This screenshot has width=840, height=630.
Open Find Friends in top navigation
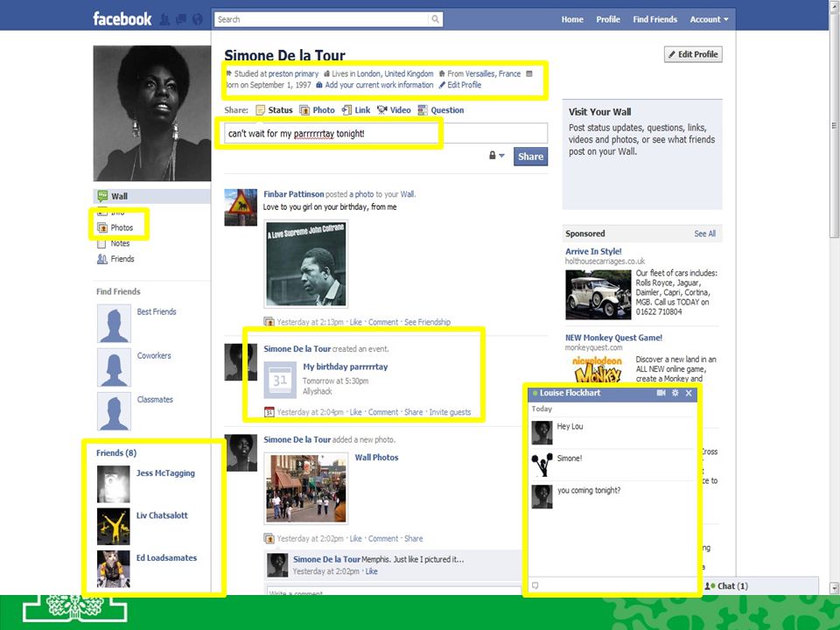pos(654,19)
